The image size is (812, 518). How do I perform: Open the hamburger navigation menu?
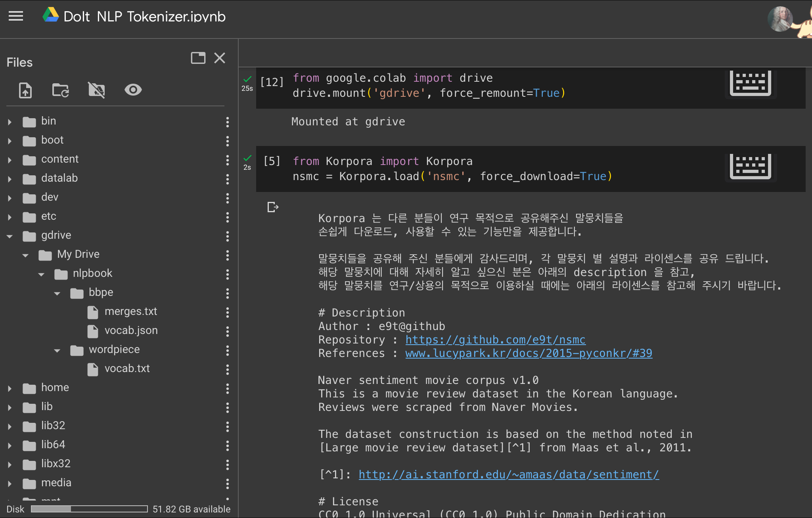[16, 16]
